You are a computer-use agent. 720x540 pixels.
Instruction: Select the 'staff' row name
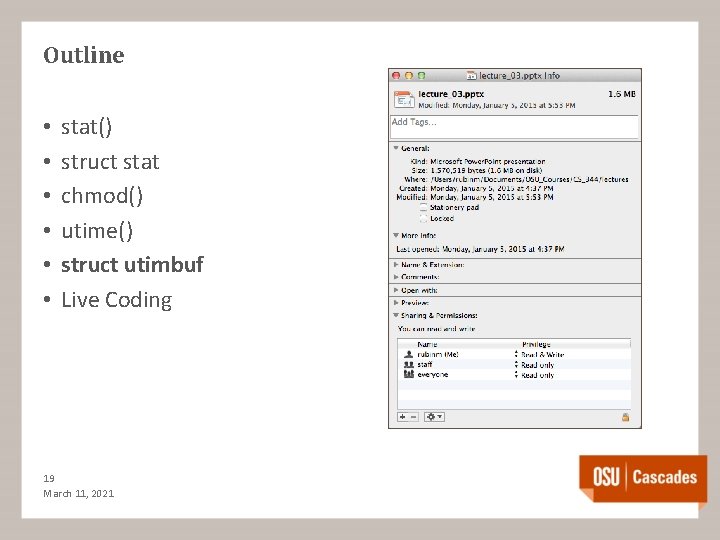coord(425,365)
